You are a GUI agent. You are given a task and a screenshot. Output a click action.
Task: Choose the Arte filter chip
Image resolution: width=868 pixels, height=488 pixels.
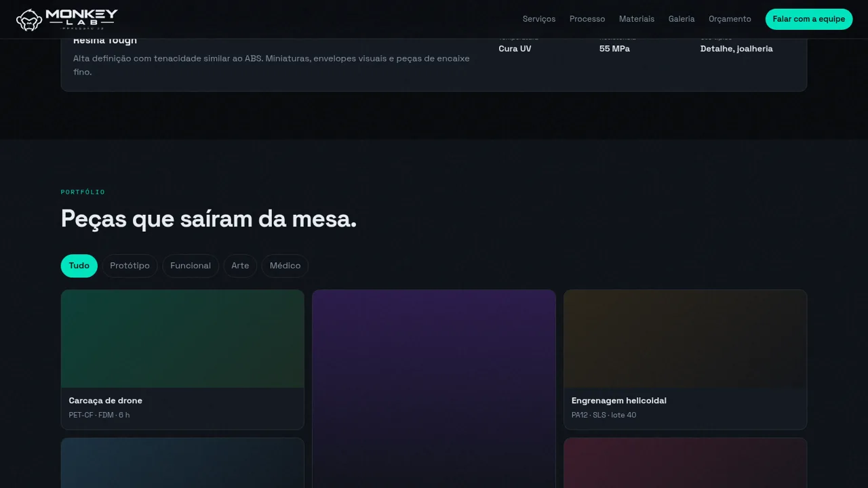tap(240, 266)
